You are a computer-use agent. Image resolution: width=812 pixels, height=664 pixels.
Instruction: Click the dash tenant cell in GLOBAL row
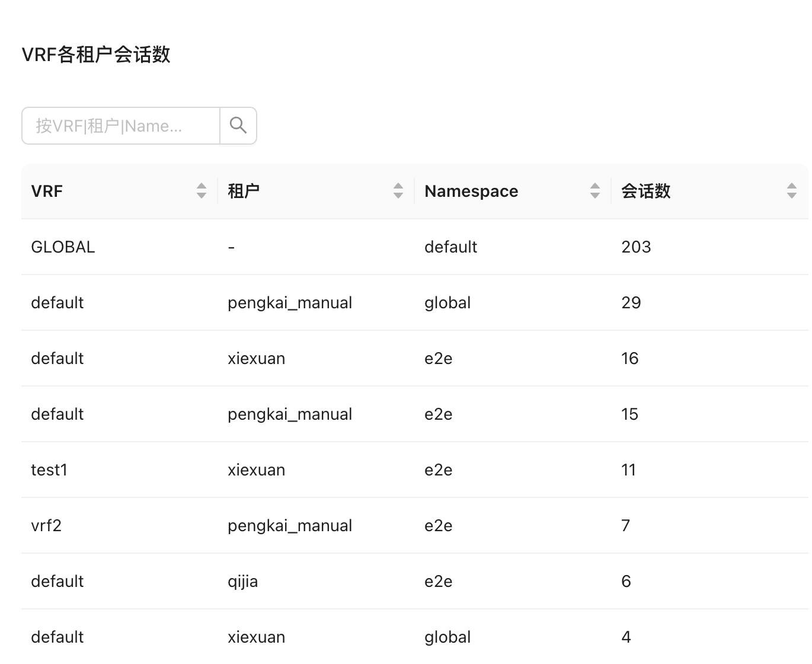pyautogui.click(x=231, y=247)
